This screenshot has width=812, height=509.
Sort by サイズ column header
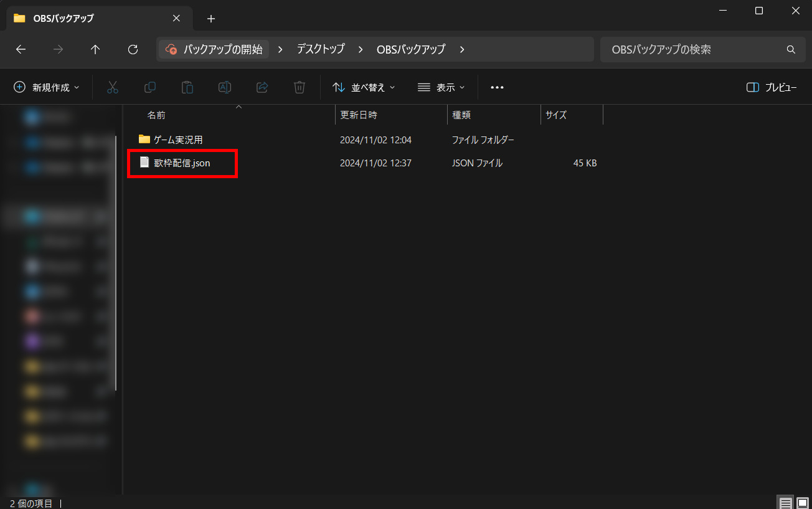click(556, 115)
